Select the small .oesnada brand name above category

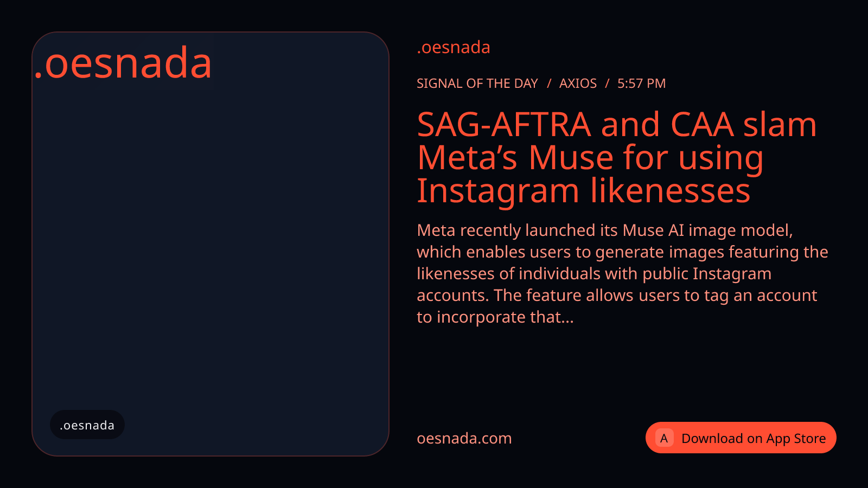pos(454,47)
